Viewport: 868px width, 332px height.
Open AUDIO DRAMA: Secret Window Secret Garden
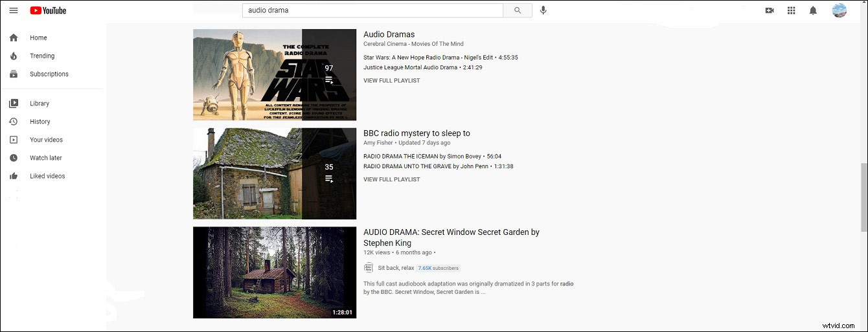[x=451, y=238]
